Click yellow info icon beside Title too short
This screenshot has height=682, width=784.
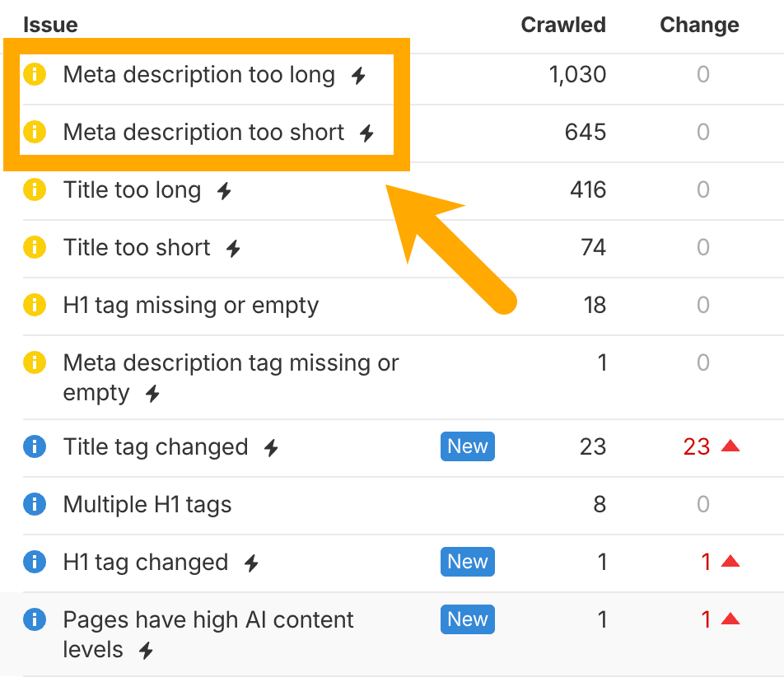[x=34, y=247]
